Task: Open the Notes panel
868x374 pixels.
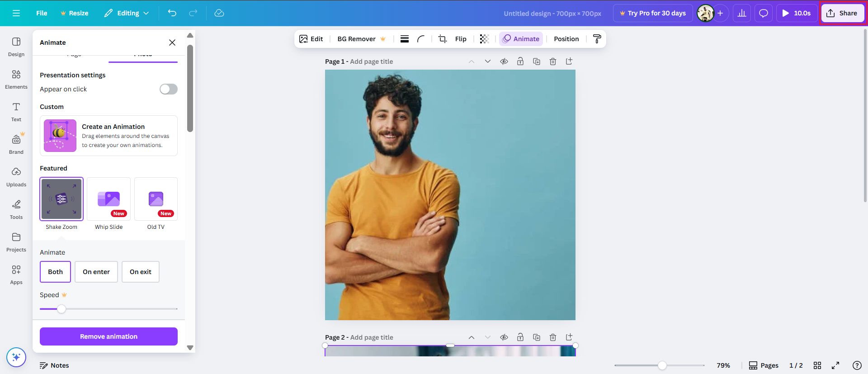Action: point(54,365)
